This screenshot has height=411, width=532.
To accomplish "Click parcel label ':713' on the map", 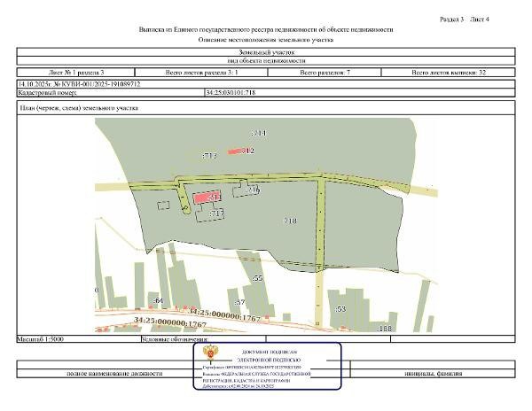I will point(209,156).
